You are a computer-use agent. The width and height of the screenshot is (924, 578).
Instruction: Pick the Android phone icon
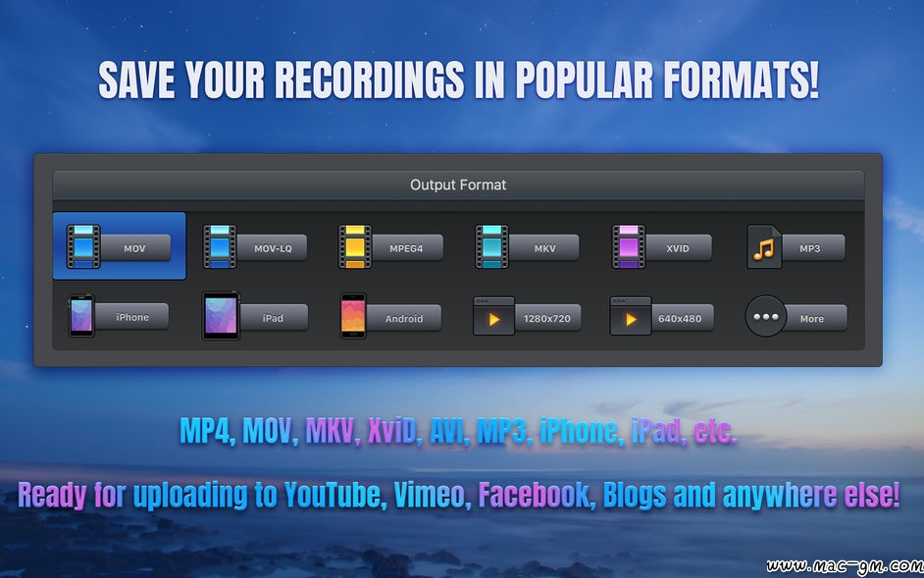click(x=353, y=316)
